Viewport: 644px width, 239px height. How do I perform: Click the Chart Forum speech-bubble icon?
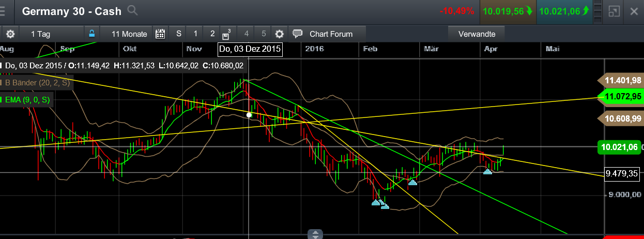[x=297, y=34]
